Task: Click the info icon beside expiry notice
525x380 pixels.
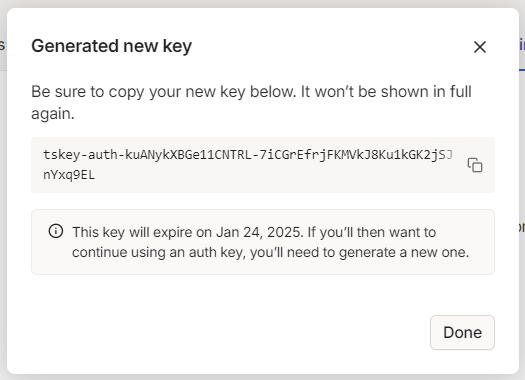Action: (x=56, y=231)
